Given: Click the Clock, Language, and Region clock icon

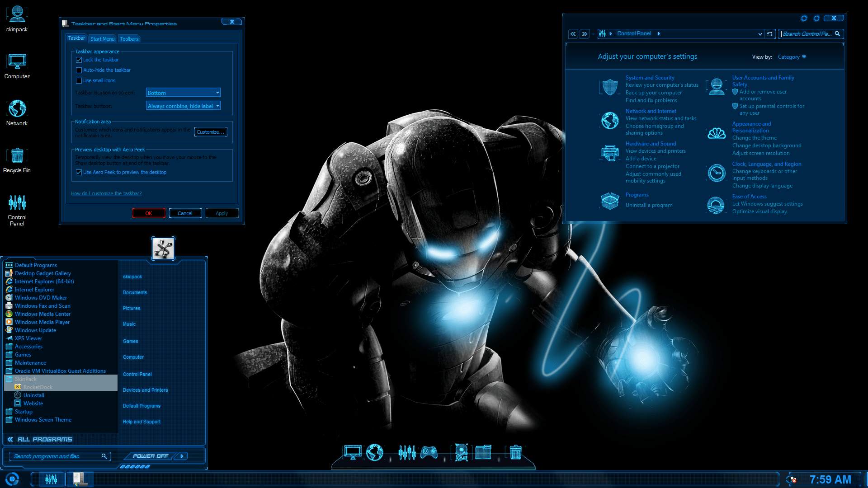Looking at the screenshot, I should 717,173.
